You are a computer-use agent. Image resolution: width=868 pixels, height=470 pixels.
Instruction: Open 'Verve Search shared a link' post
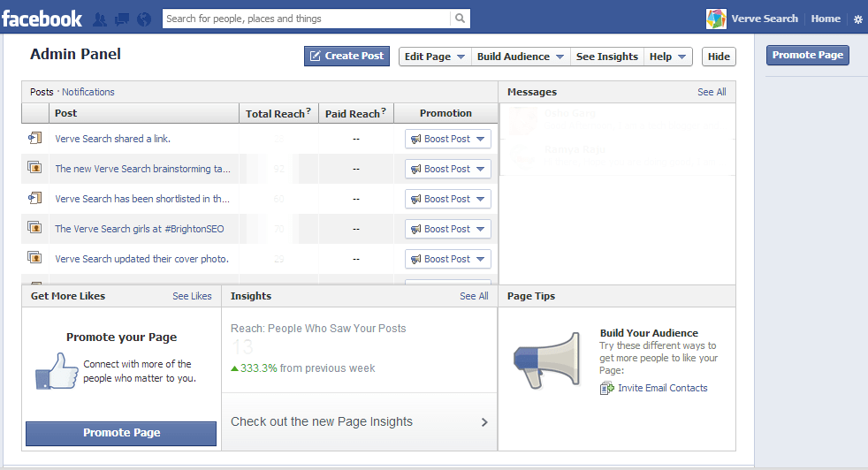tap(112, 139)
